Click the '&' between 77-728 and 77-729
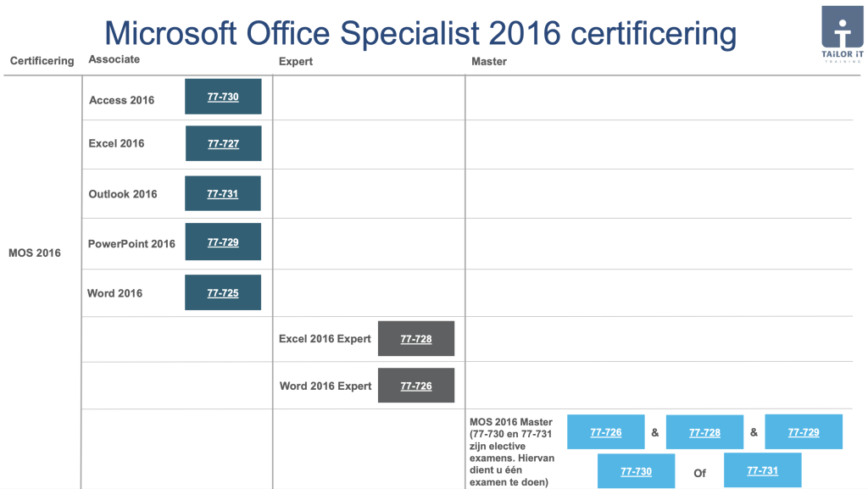Image resolution: width=868 pixels, height=489 pixels. pyautogui.click(x=754, y=432)
